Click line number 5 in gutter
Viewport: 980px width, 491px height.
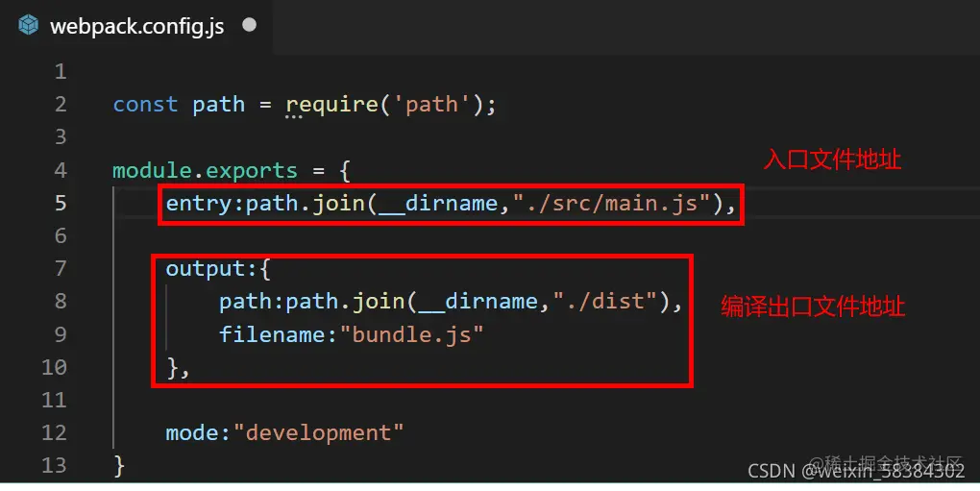click(61, 203)
